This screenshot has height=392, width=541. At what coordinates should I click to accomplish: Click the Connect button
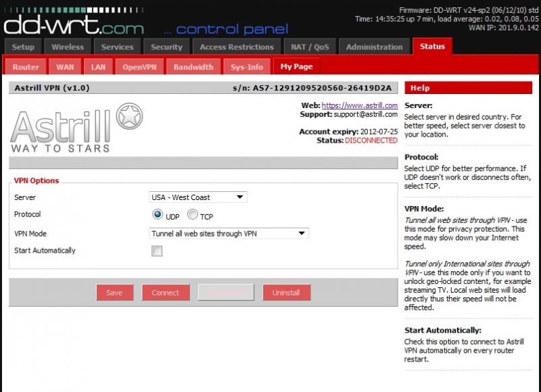tap(166, 293)
